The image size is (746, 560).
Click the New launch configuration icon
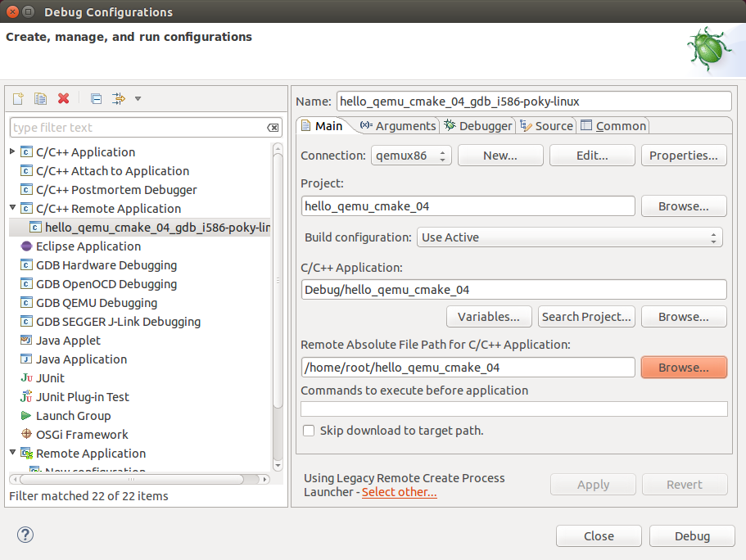(18, 99)
